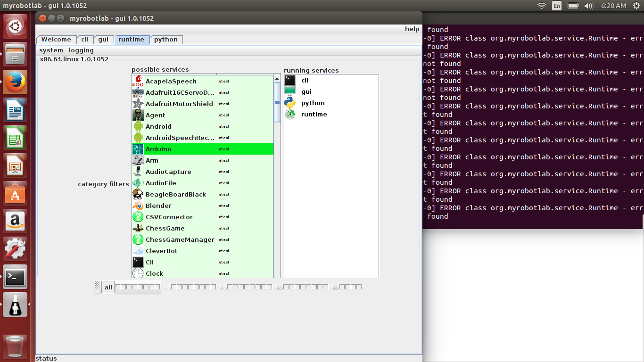Viewport: 644px width, 362px height.
Task: Select the AcapelaSpeech service icon
Action: click(138, 81)
